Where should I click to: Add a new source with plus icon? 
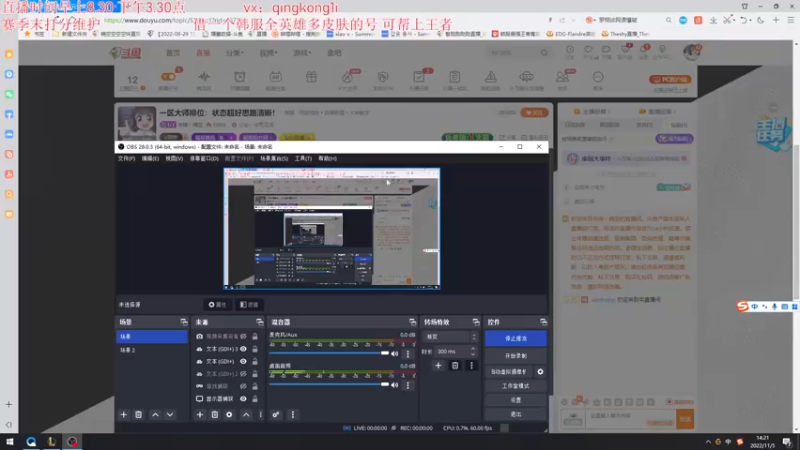coord(200,415)
